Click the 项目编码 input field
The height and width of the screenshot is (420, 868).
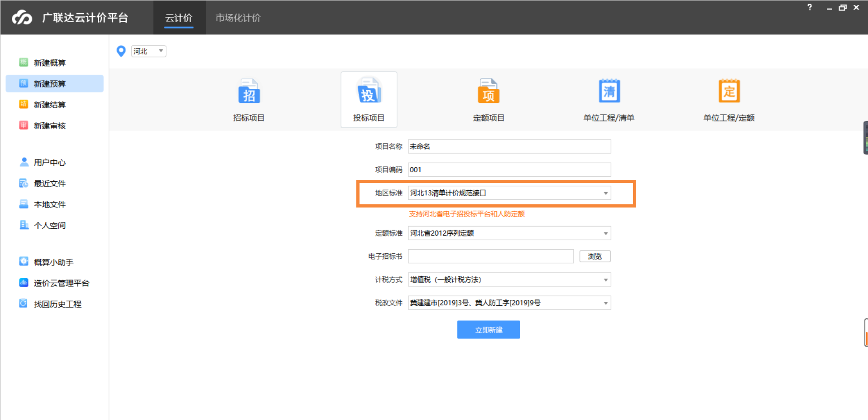(509, 169)
